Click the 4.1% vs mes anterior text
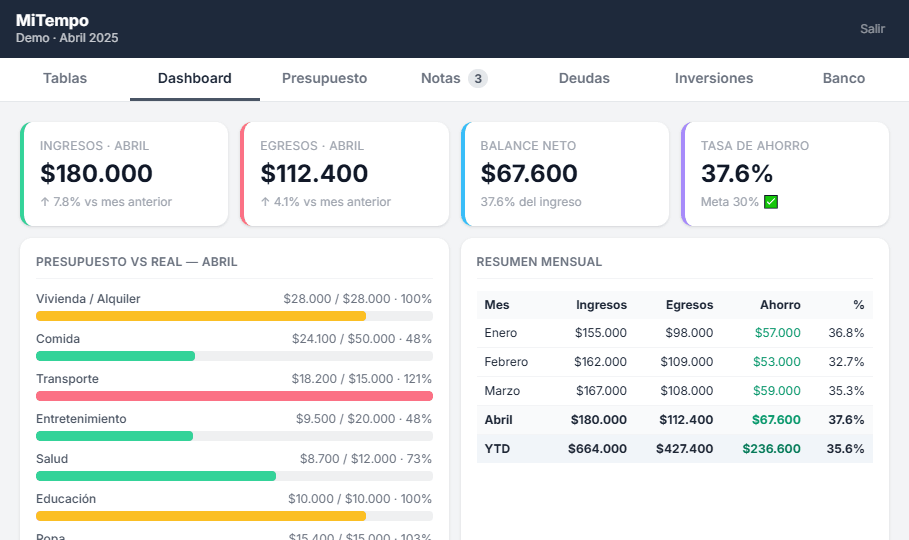909x540 pixels. coord(326,202)
